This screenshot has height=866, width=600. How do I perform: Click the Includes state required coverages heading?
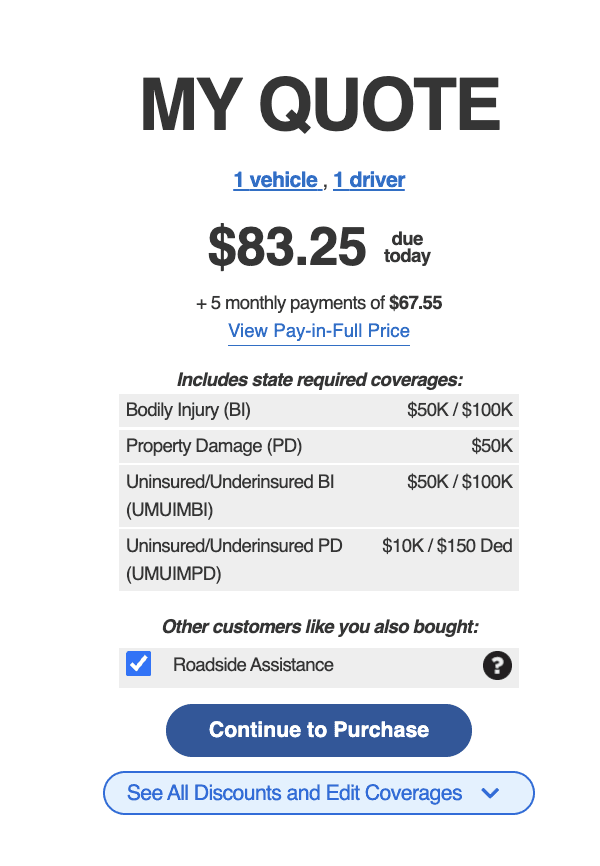click(x=319, y=380)
